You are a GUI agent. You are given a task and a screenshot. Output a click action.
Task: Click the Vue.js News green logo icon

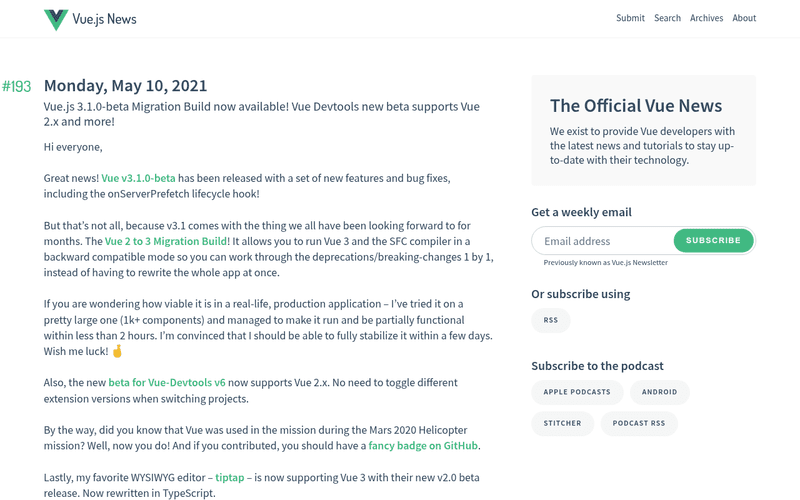point(56,19)
